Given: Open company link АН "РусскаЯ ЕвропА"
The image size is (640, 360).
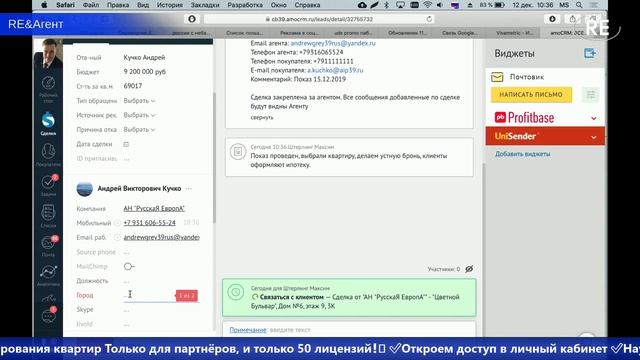Looking at the screenshot, I should tap(154, 209).
